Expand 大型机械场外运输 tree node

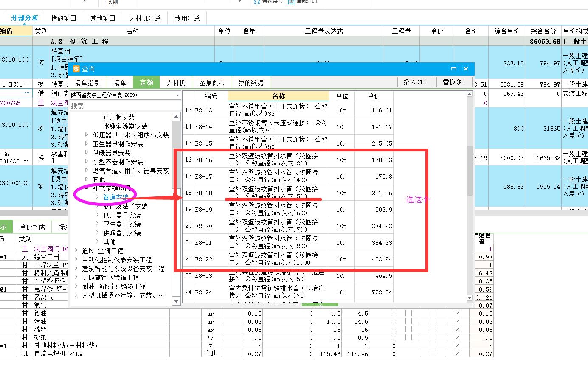click(76, 295)
